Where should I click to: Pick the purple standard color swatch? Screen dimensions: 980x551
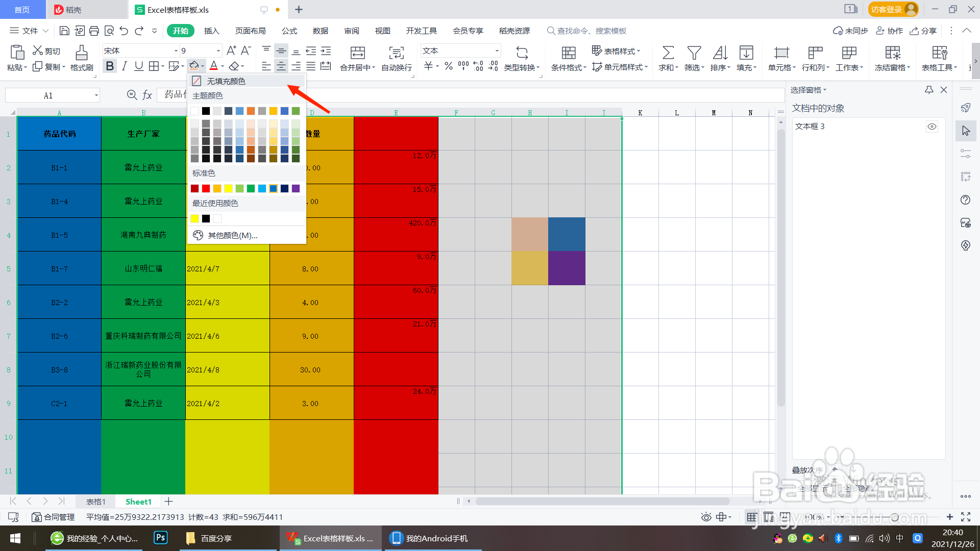pos(296,189)
